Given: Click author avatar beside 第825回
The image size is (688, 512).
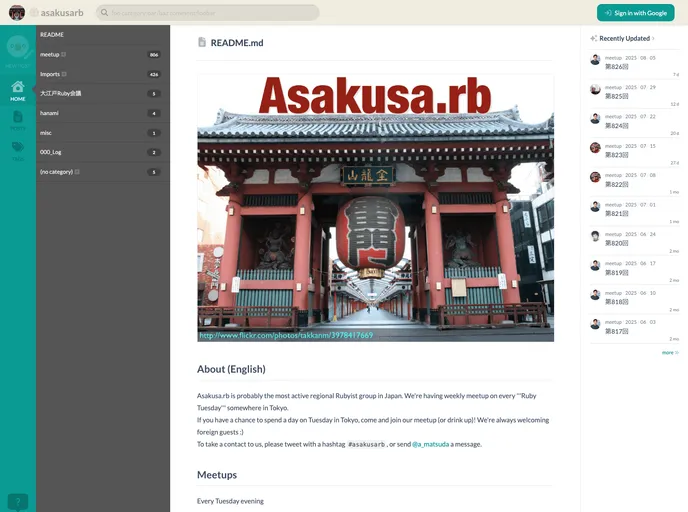Looking at the screenshot, I should (x=595, y=89).
